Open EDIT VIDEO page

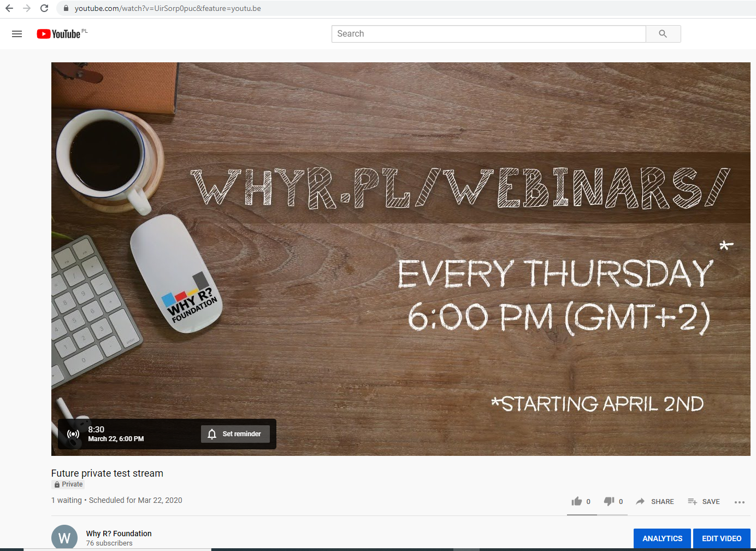point(722,538)
